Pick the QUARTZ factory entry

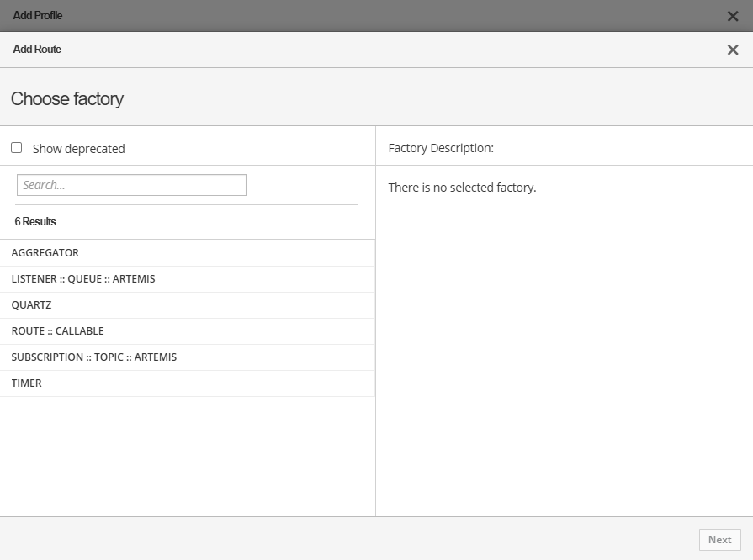tap(31, 305)
